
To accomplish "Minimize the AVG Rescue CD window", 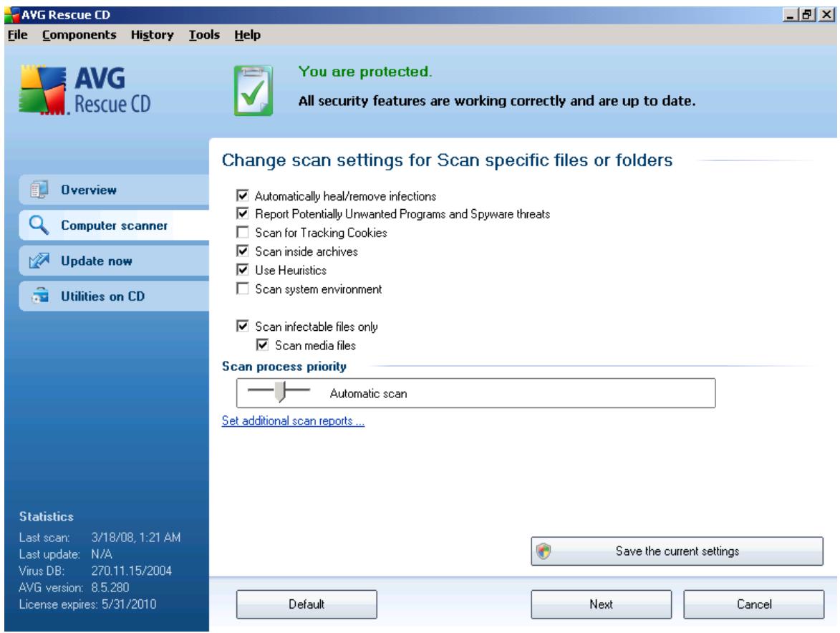I will point(790,15).
